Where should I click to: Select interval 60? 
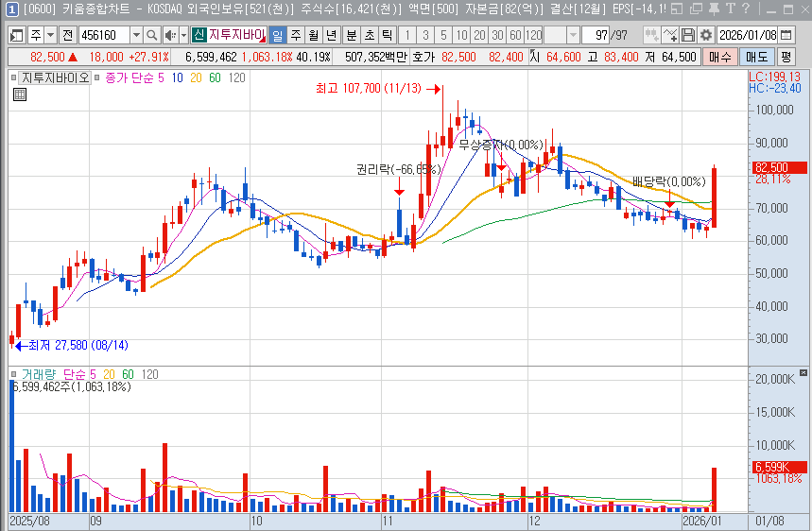tap(515, 35)
